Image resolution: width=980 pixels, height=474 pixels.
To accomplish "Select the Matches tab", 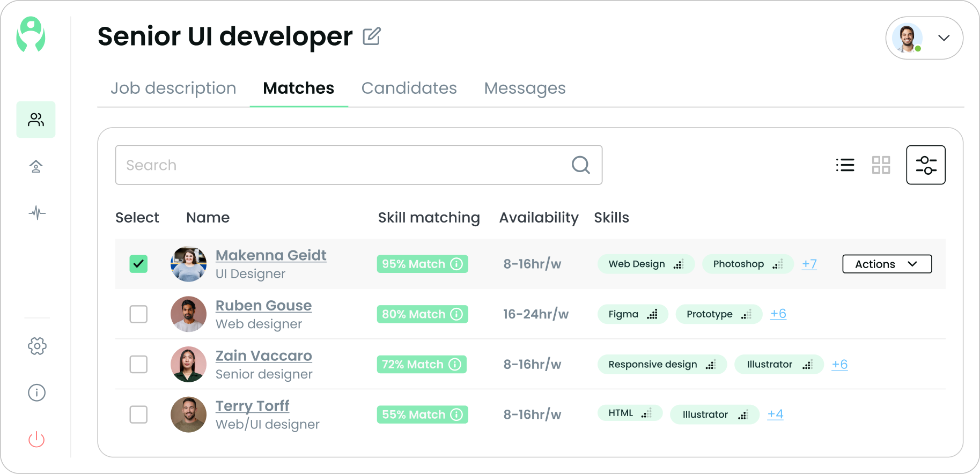I will (299, 88).
